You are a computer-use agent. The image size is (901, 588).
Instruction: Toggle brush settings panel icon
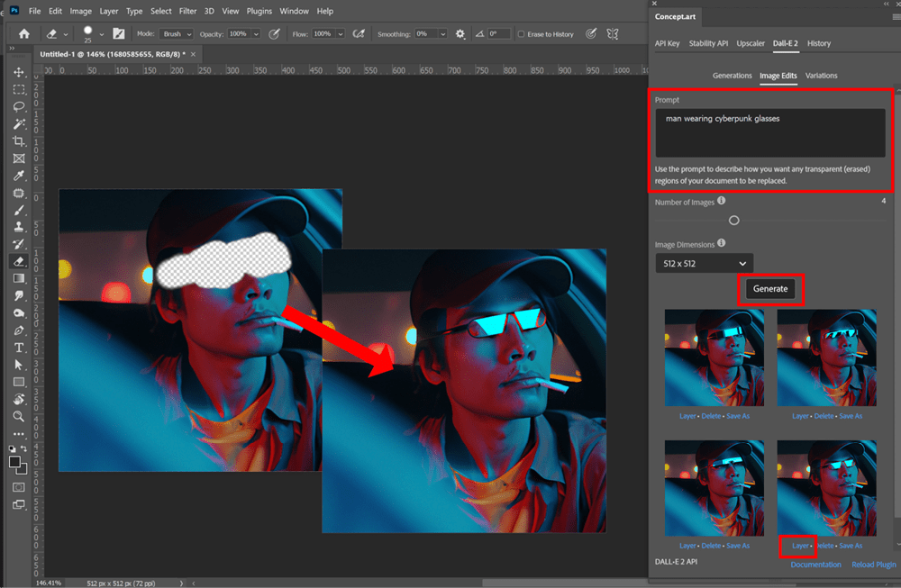click(x=119, y=34)
